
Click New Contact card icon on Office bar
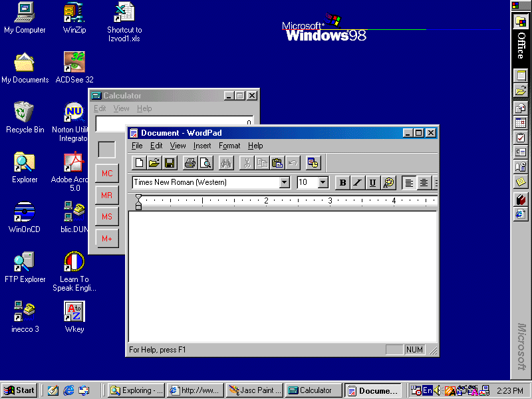(x=521, y=152)
